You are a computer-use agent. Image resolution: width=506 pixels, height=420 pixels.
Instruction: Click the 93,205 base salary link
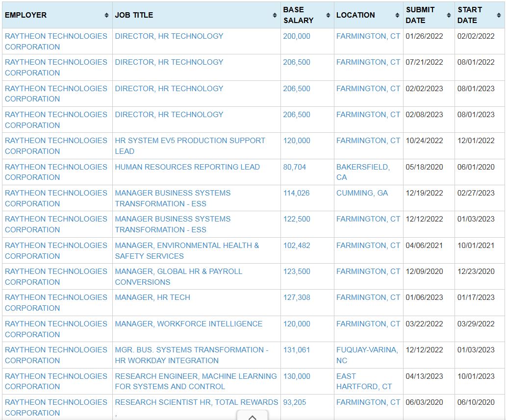pos(294,402)
